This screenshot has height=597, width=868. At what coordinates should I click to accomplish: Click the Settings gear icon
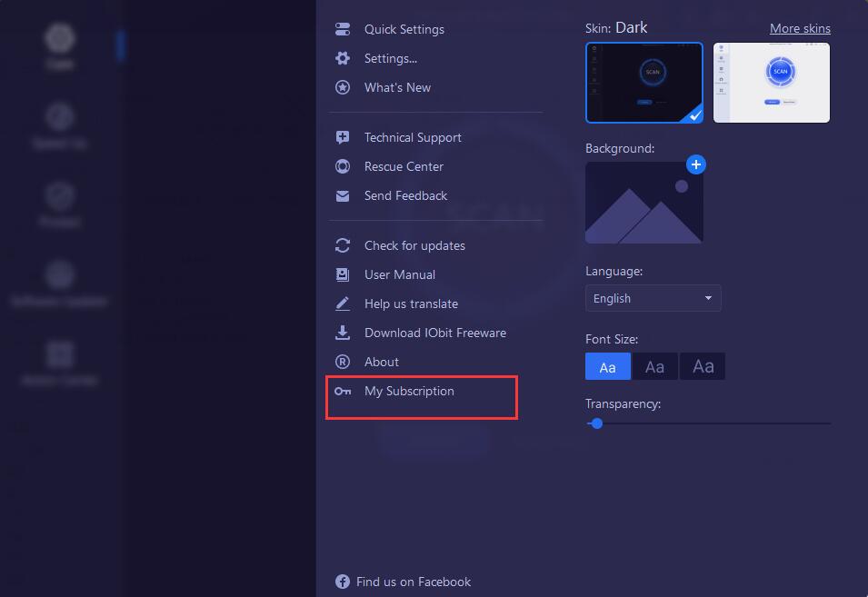(343, 58)
